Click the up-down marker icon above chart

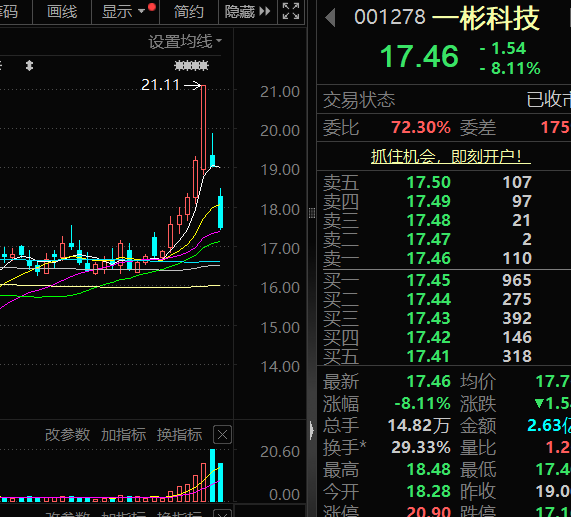tap(29, 66)
